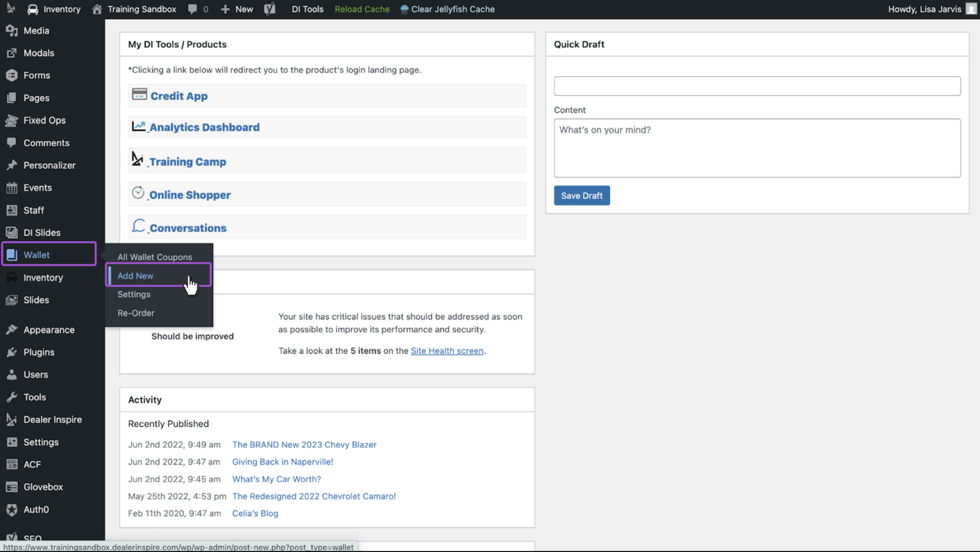Open the Analytics Dashboard link
The height and width of the screenshot is (552, 980).
204,127
